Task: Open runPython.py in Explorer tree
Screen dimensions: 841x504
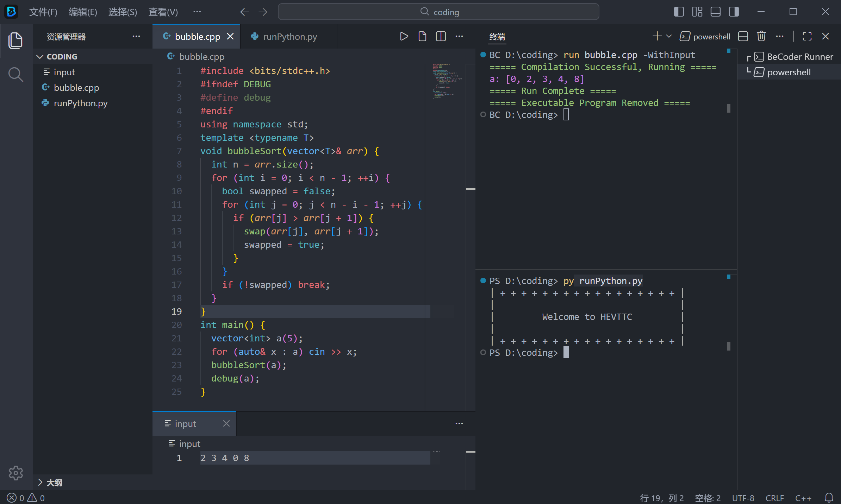Action: click(93, 103)
